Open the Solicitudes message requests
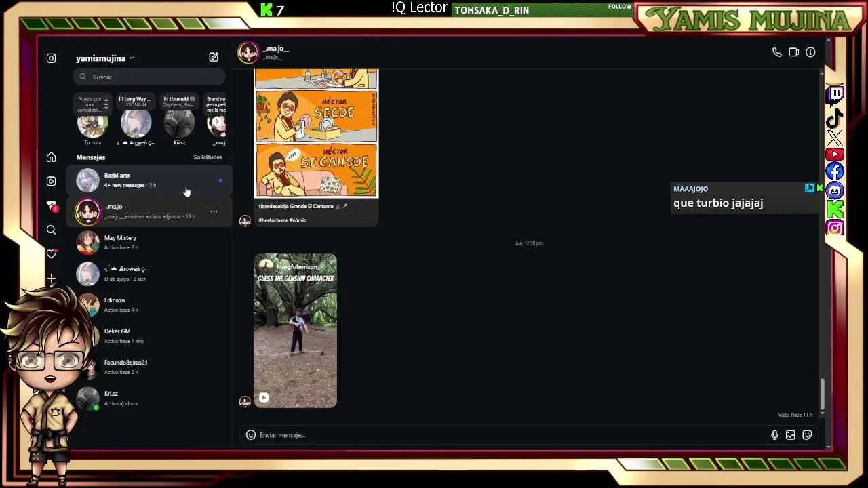Image resolution: width=868 pixels, height=488 pixels. [208, 157]
